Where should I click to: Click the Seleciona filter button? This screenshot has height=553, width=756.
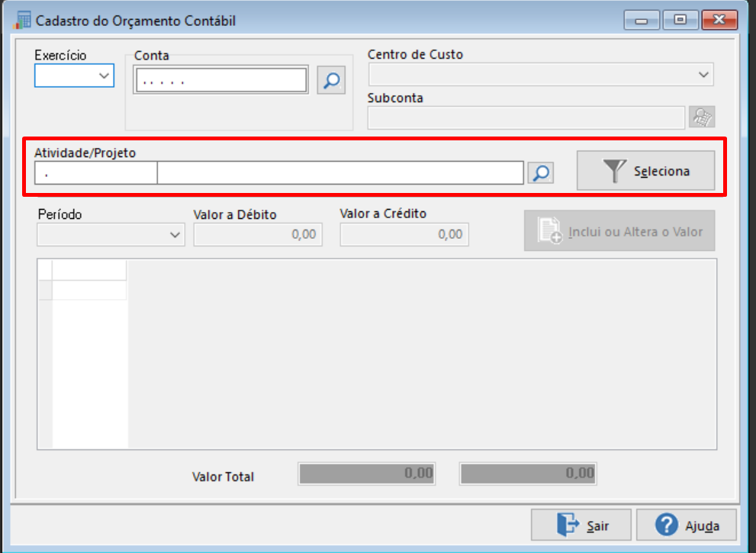(x=645, y=171)
